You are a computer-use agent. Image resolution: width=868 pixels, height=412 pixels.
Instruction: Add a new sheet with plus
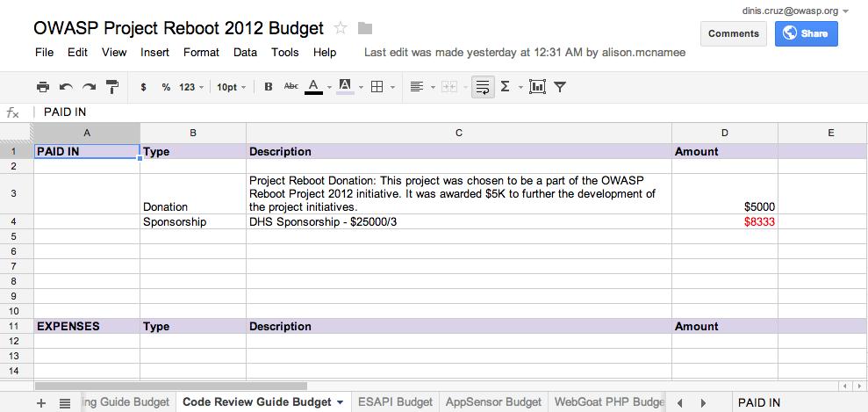(x=41, y=403)
